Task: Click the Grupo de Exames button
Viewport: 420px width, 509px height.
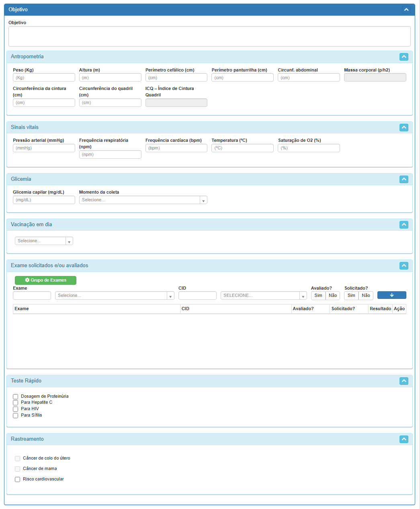Action: pyautogui.click(x=45, y=280)
